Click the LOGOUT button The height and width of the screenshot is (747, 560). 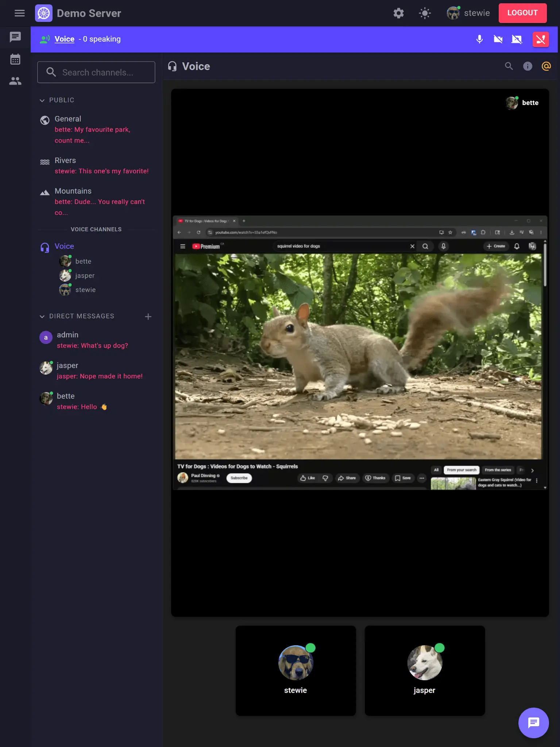[522, 13]
